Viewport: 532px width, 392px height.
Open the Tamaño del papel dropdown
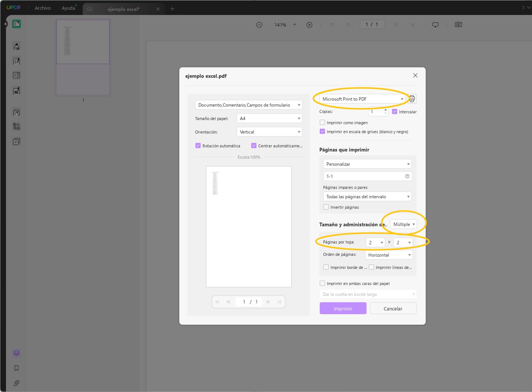[269, 118]
